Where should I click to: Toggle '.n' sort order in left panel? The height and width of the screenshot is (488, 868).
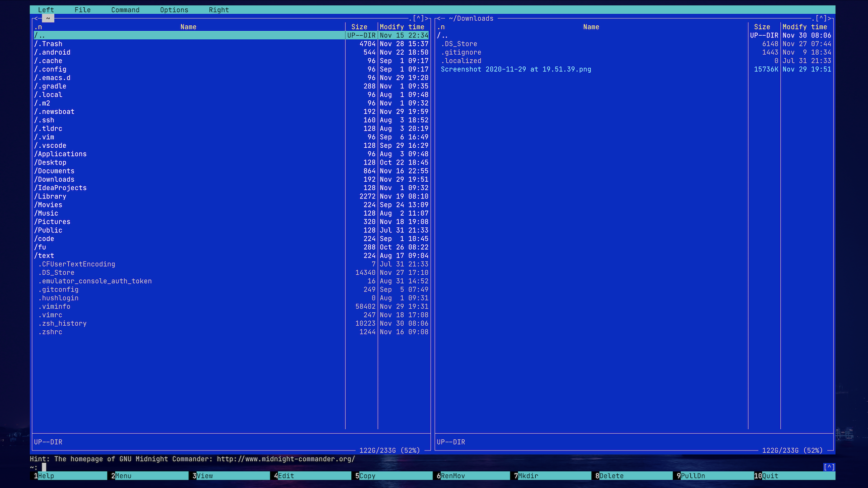tap(38, 27)
